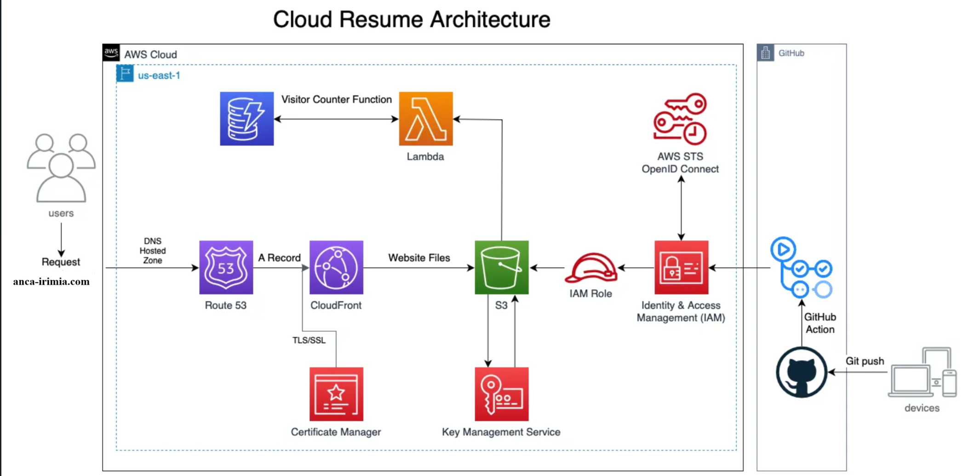Select the us-east-1 region flag icon
980x476 pixels.
point(125,74)
